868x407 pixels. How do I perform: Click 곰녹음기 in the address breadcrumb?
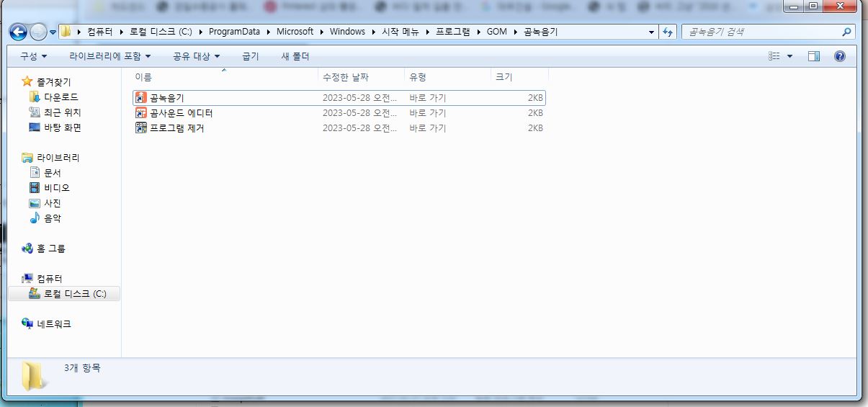click(540, 32)
